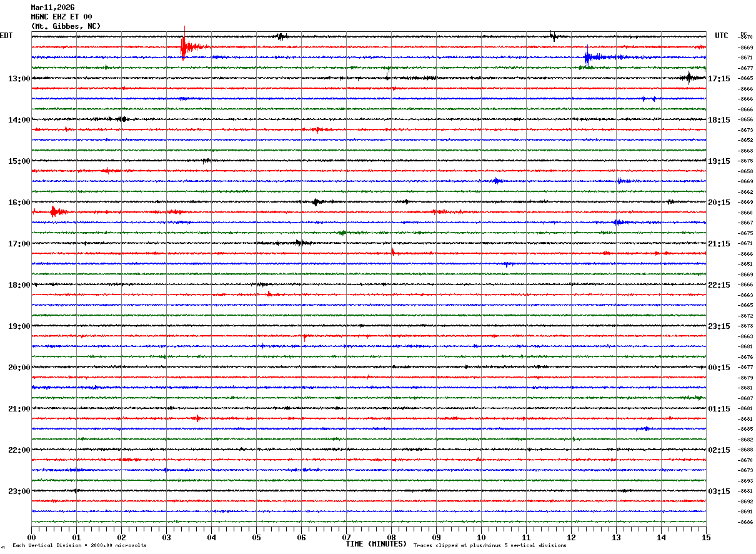Click minute 06 on the time axis
Image resolution: width=756 pixels, height=554 pixels.
click(301, 538)
